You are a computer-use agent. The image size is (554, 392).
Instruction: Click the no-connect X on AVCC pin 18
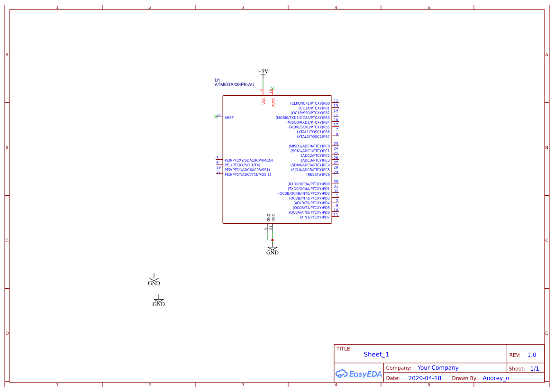coord(272,88)
